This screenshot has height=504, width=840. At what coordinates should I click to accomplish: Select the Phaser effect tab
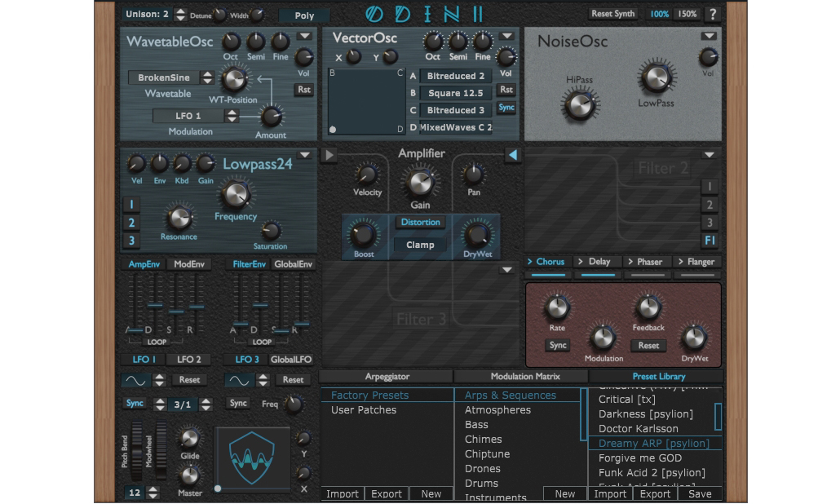click(648, 262)
